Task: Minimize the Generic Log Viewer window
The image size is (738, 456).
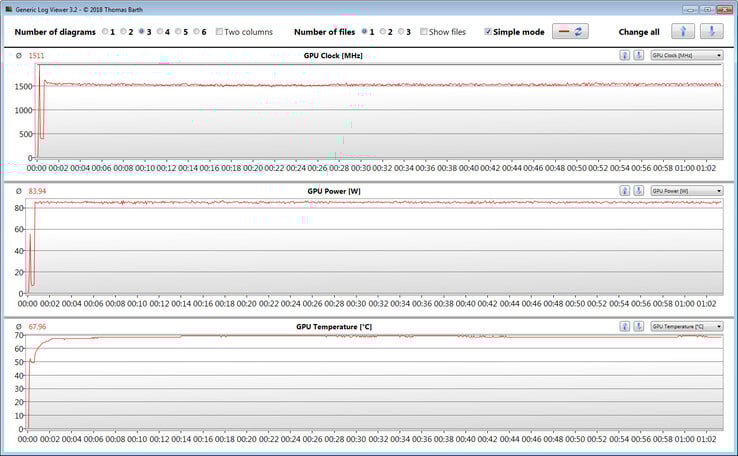Action: (x=690, y=9)
